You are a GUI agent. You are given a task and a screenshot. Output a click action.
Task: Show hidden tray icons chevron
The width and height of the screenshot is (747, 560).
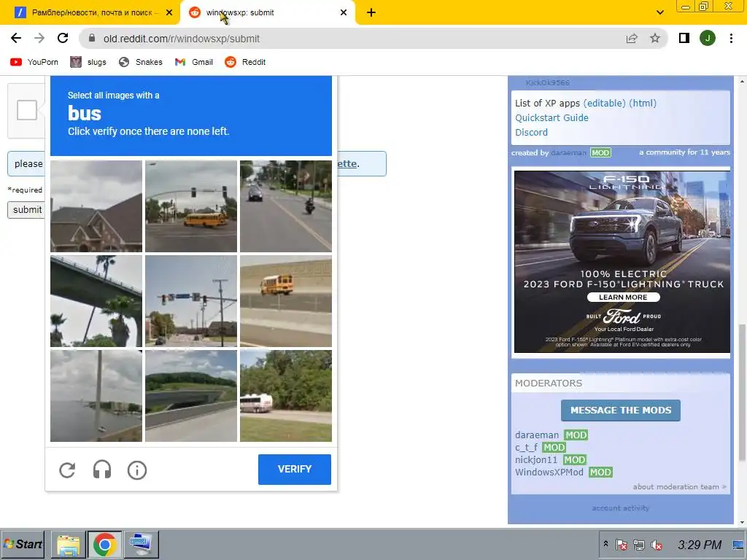pos(605,543)
